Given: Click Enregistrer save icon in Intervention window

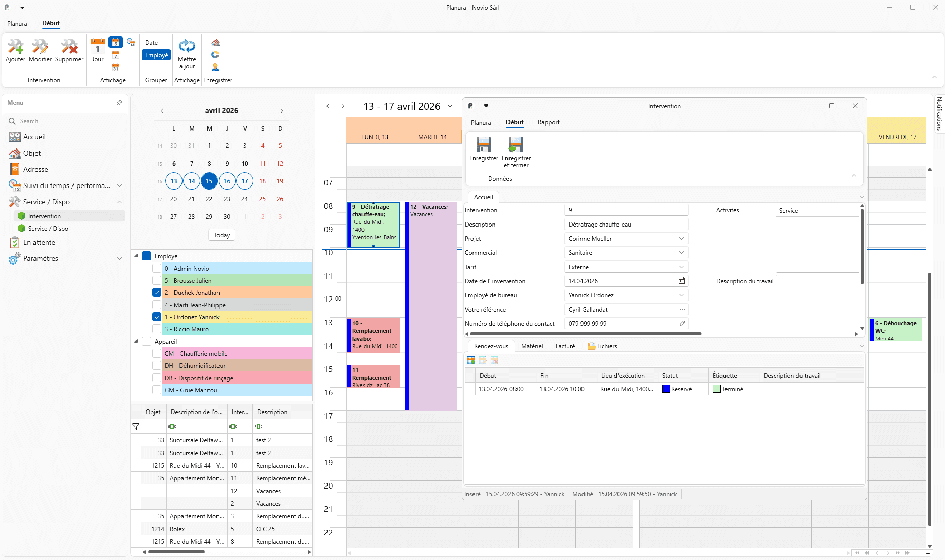Looking at the screenshot, I should [484, 145].
